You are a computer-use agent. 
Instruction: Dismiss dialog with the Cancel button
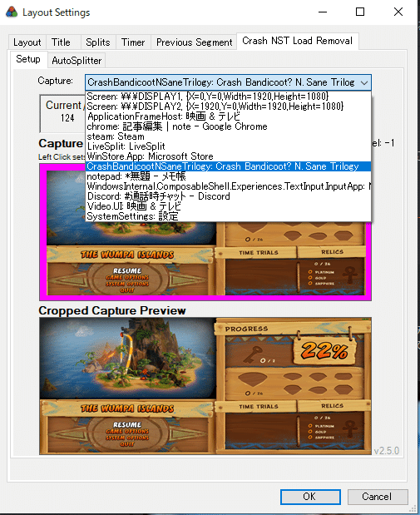378,497
